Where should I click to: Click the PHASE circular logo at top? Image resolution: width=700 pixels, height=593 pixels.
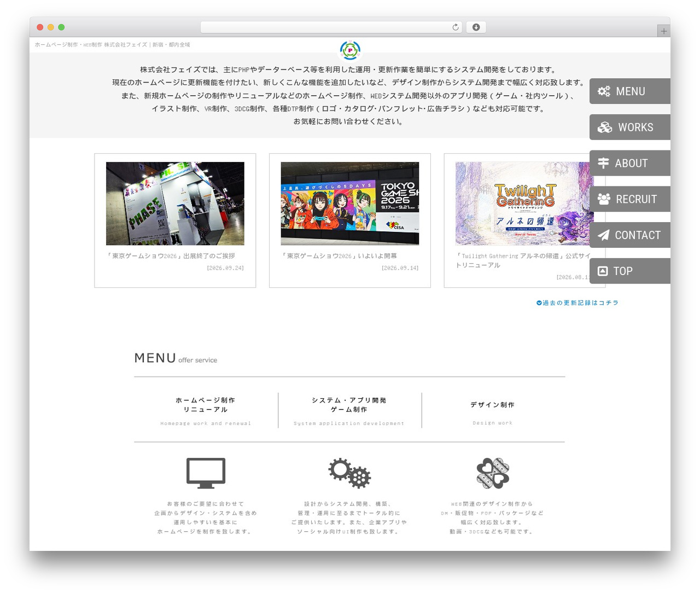350,50
